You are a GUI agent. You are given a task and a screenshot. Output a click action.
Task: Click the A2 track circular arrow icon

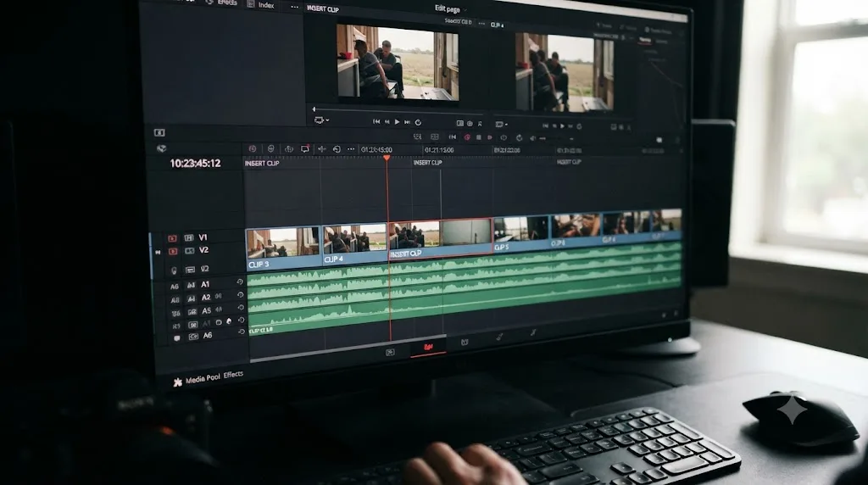[240, 294]
